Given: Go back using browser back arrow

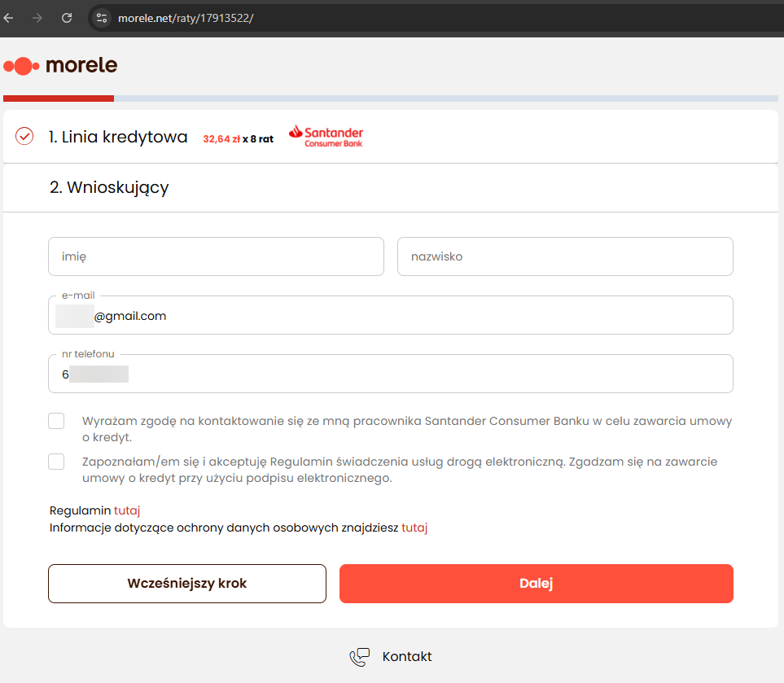Looking at the screenshot, I should point(8,18).
